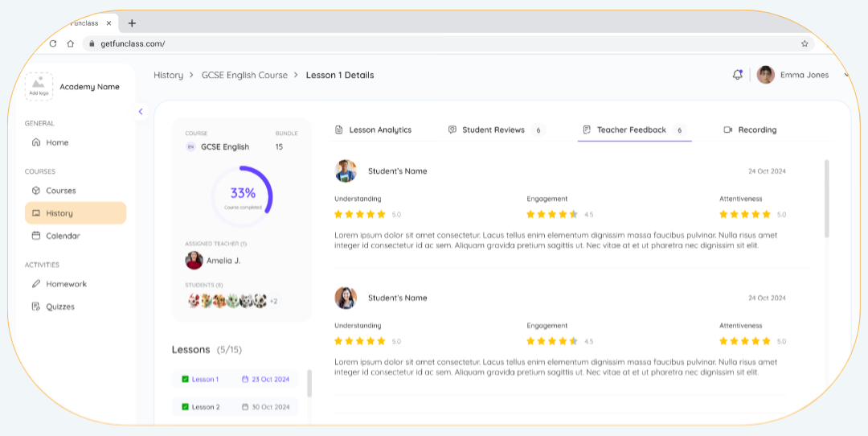Screen dimensions: 868x436
Task: Open Lesson 2 in lessons list
Action: (x=235, y=406)
